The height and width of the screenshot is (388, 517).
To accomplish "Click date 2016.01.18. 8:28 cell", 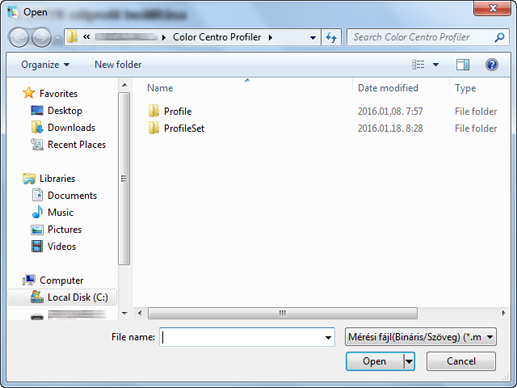I will coord(390,128).
